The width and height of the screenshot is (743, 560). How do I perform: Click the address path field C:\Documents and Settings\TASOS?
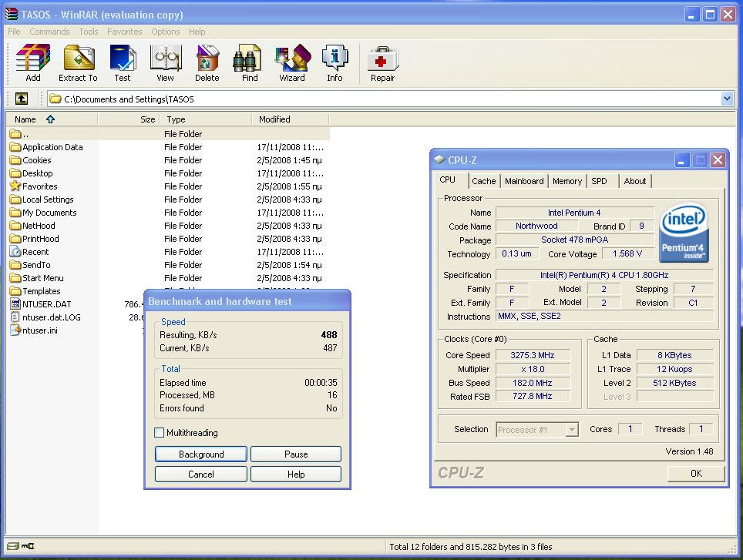pos(384,99)
